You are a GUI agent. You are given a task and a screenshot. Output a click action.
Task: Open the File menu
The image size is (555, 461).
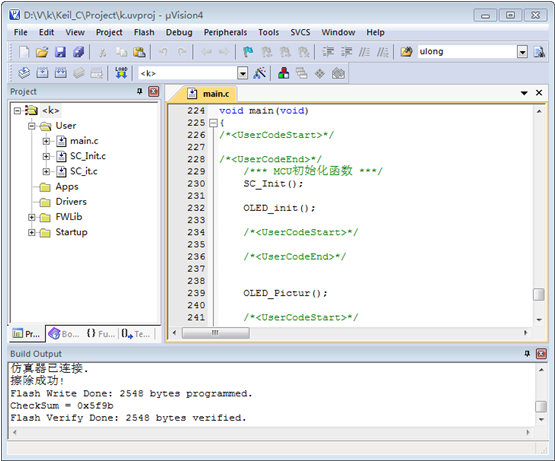click(x=21, y=32)
